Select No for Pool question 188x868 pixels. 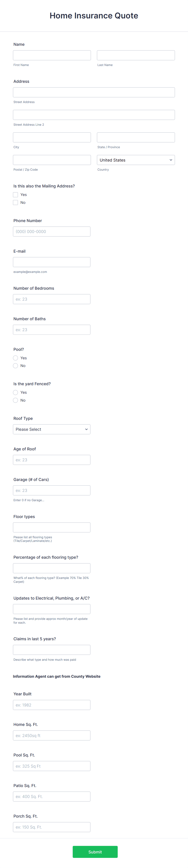coord(16,366)
